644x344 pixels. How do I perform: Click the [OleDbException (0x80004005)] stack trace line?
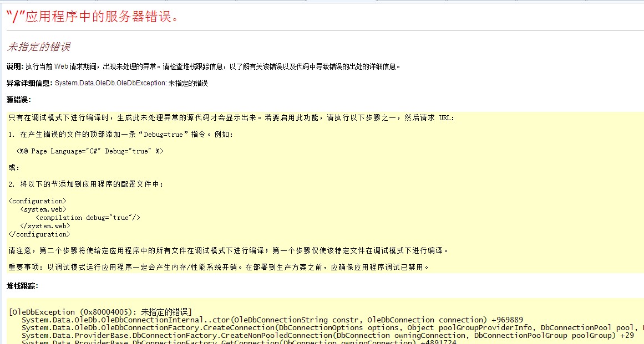point(100,312)
